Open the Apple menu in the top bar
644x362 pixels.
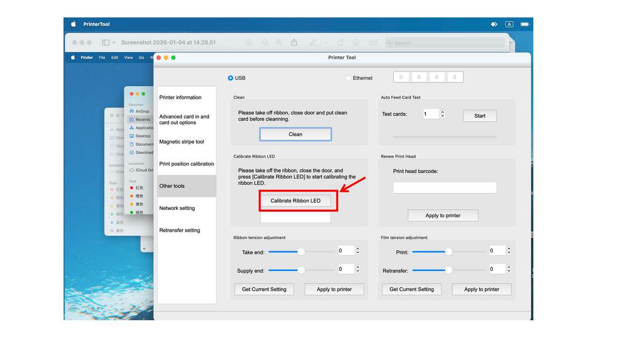tap(74, 24)
